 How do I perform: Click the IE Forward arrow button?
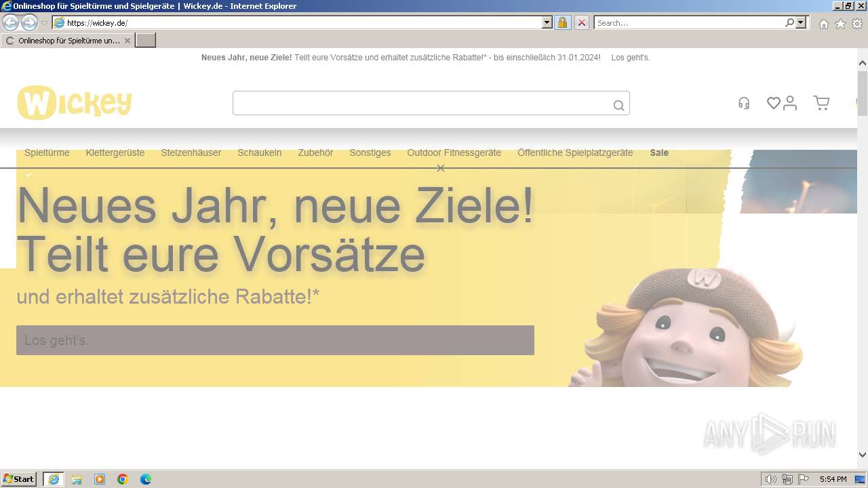pyautogui.click(x=29, y=22)
